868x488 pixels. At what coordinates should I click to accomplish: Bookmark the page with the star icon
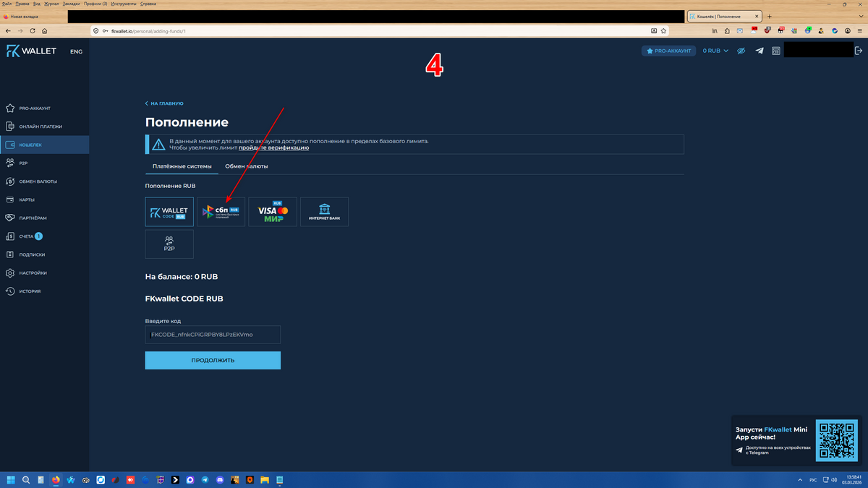coord(664,31)
